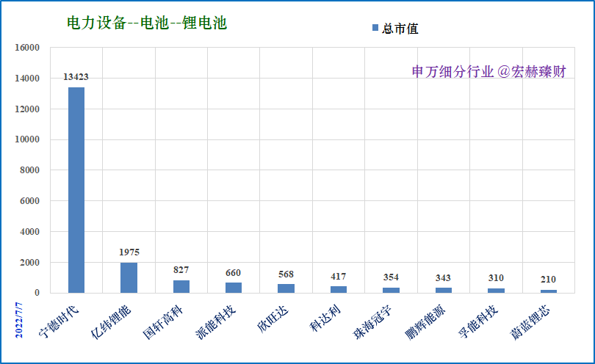Click the y-axis value 2000
Viewport: 595px width, 364px height.
(x=29, y=263)
